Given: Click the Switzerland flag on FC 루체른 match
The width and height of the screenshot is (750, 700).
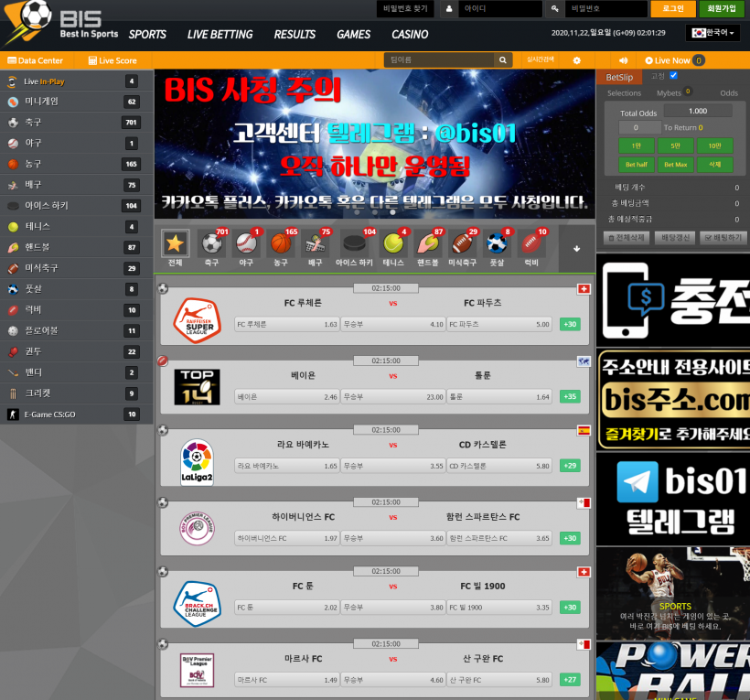Looking at the screenshot, I should click(x=584, y=289).
